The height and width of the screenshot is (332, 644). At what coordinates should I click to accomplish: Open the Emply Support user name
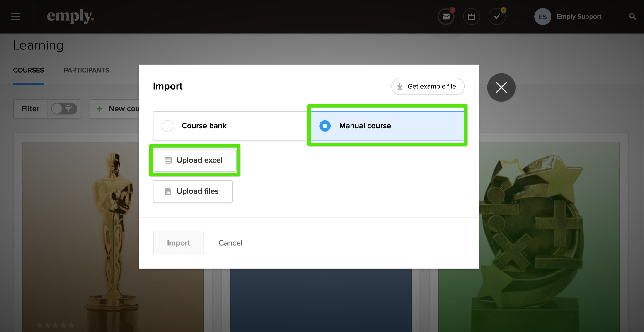[x=579, y=17]
